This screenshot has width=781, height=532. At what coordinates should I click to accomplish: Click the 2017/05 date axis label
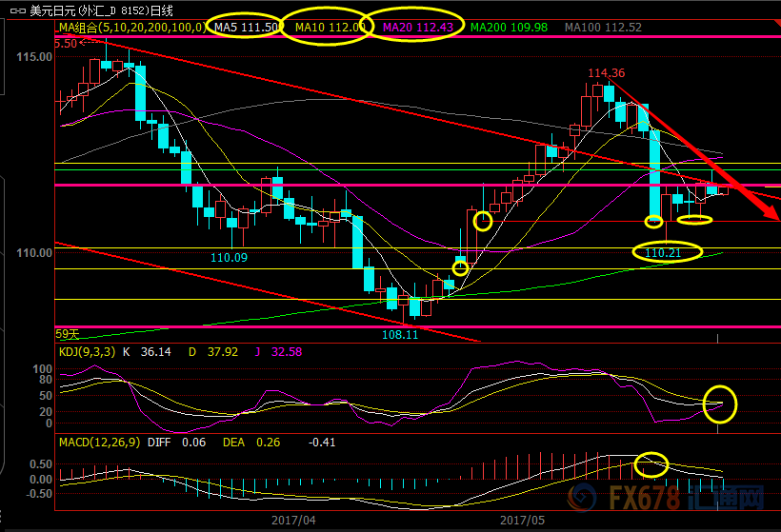coord(523,521)
